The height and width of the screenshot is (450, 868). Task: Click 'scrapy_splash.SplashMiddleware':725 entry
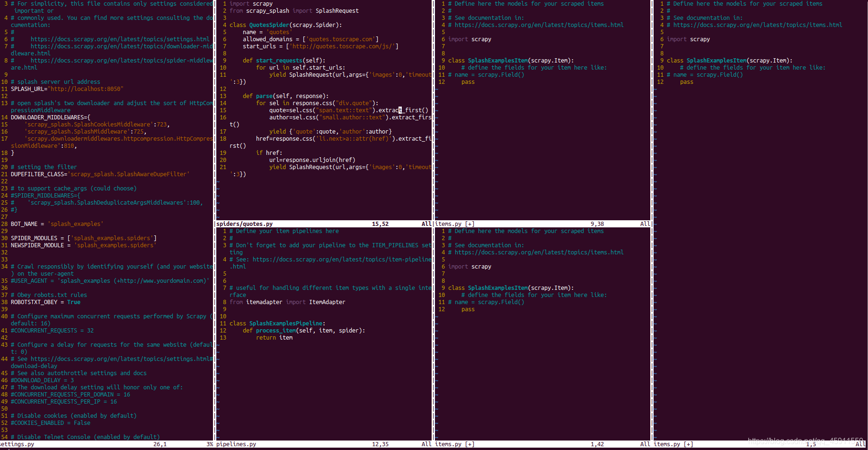(85, 132)
